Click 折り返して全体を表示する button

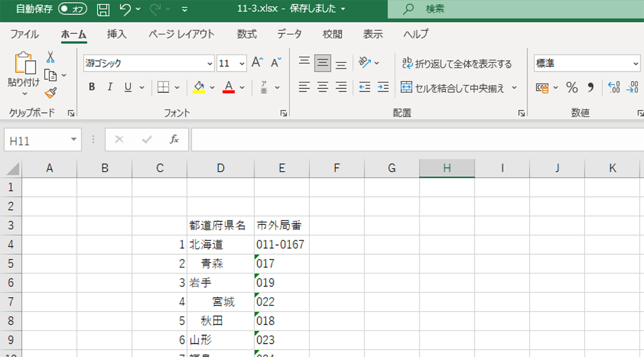[457, 63]
